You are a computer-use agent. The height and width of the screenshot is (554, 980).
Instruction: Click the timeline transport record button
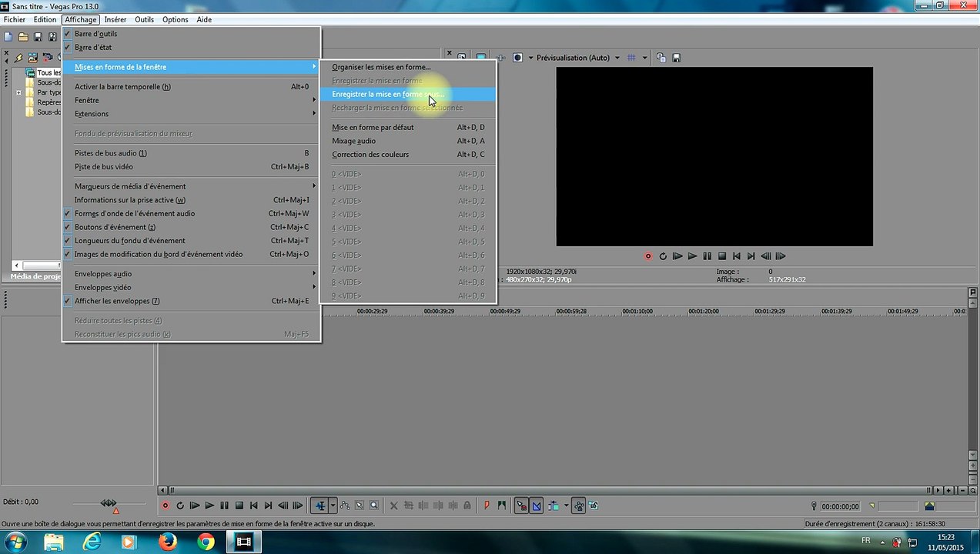coord(165,506)
